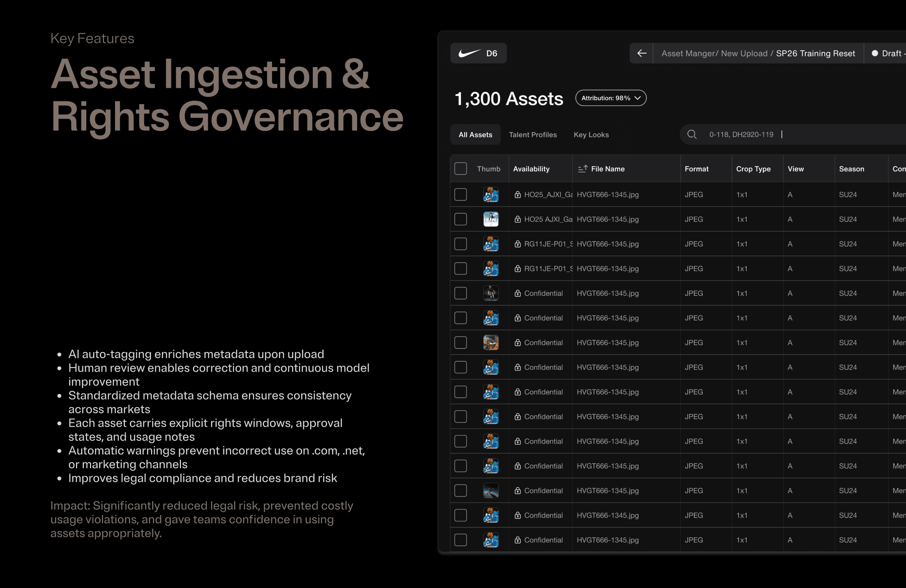Click the sort icon beside File Name header

point(582,169)
